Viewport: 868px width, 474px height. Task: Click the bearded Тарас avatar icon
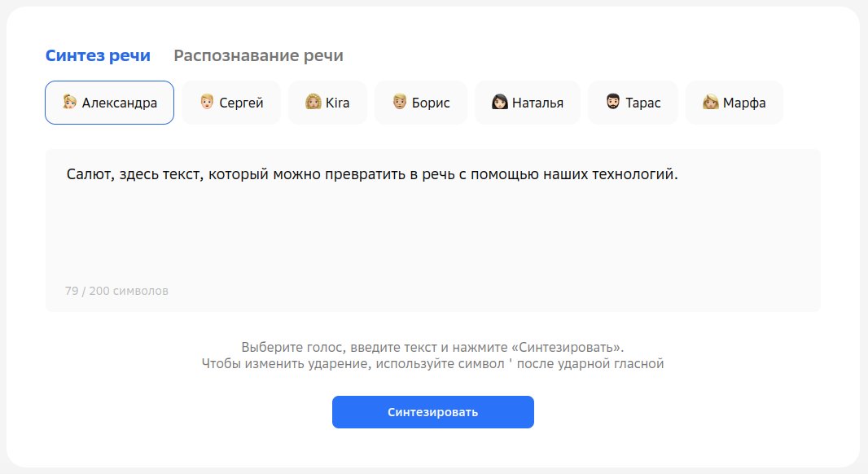(x=613, y=103)
